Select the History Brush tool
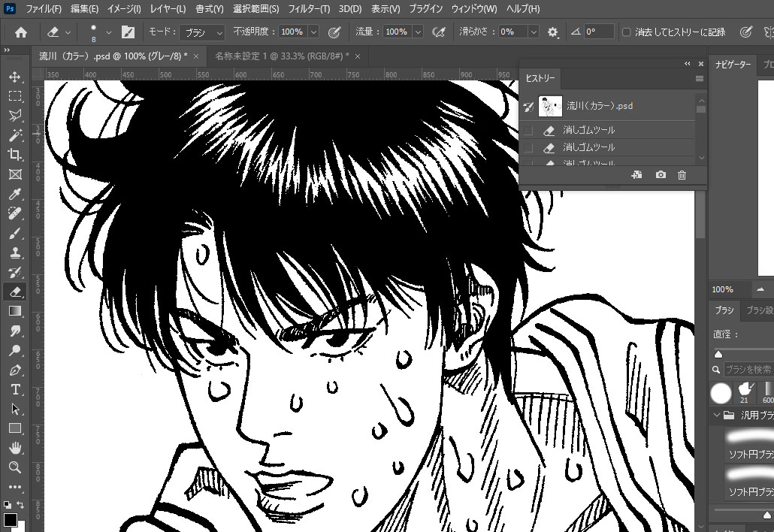The height and width of the screenshot is (532, 774). click(x=15, y=272)
